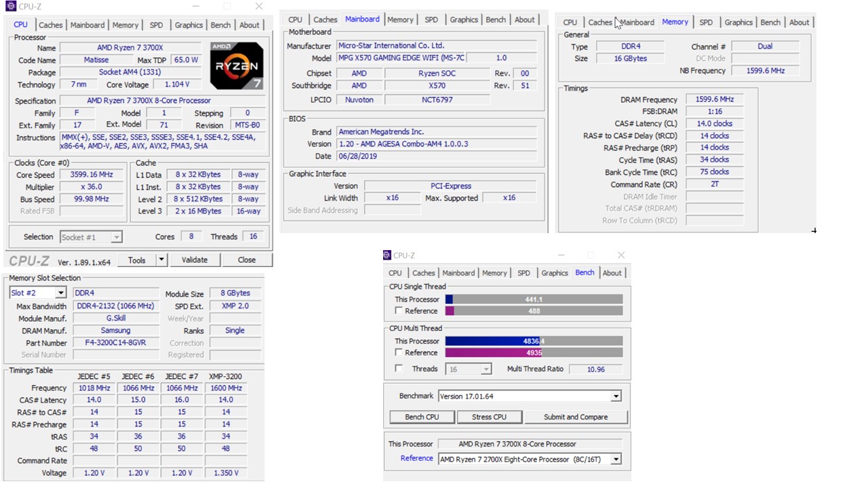Select SPD tab in Memory window

click(x=706, y=22)
